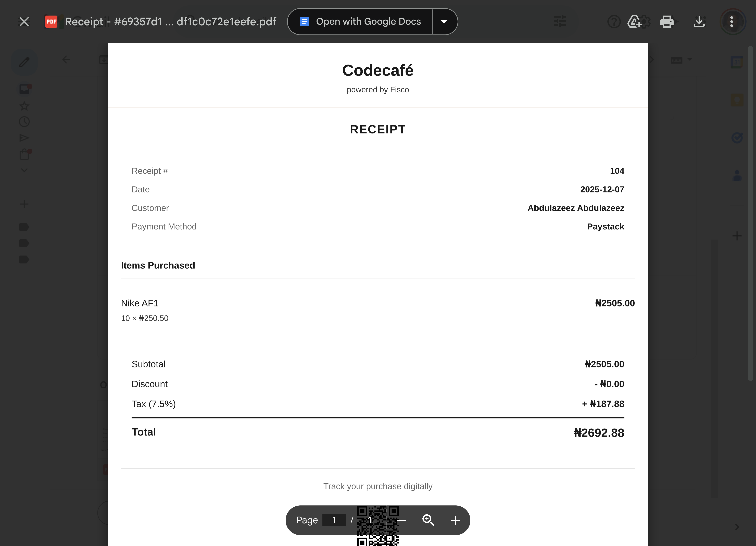The width and height of the screenshot is (756, 546).
Task: Click the red PDF file icon
Action: click(x=51, y=22)
